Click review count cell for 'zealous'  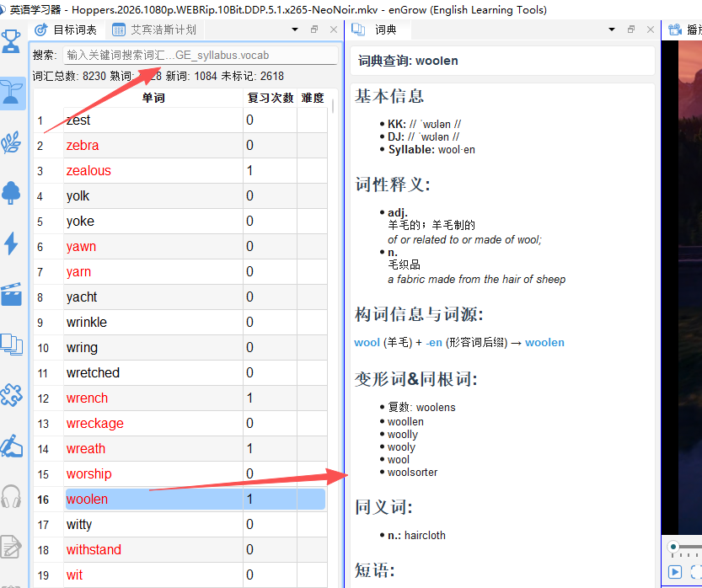(270, 171)
